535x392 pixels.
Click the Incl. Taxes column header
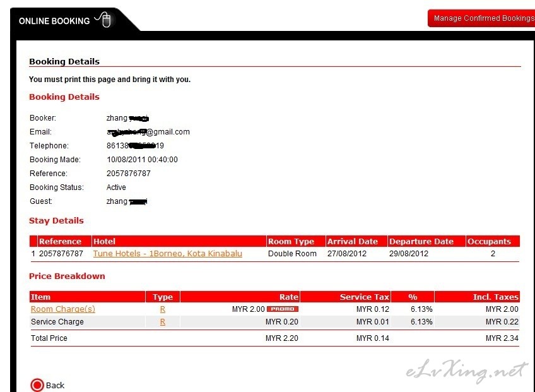coord(477,297)
